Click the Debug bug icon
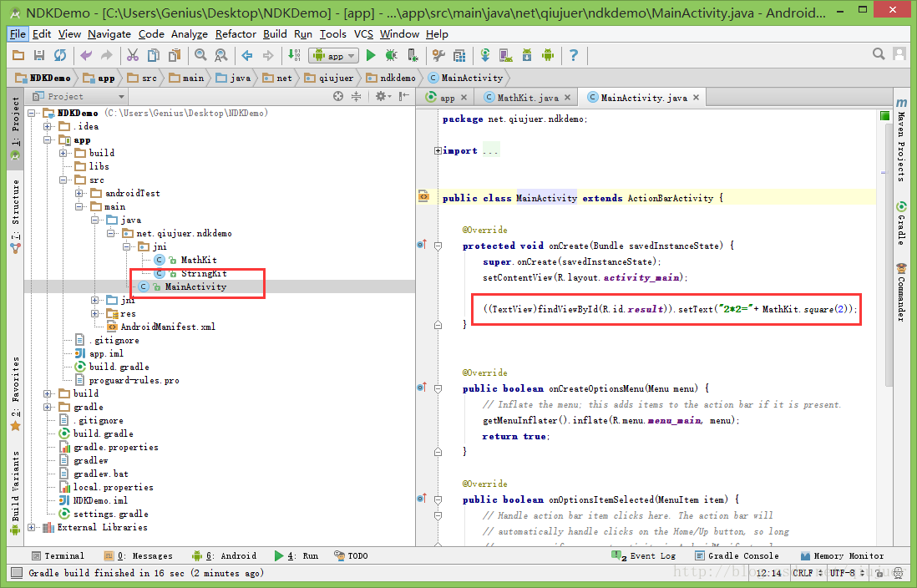This screenshot has height=588, width=917. (x=391, y=56)
